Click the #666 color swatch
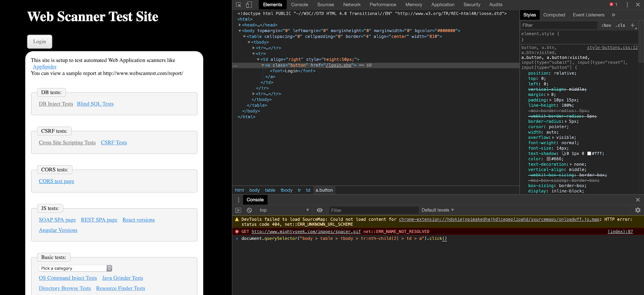644x295 pixels. pyautogui.click(x=548, y=159)
